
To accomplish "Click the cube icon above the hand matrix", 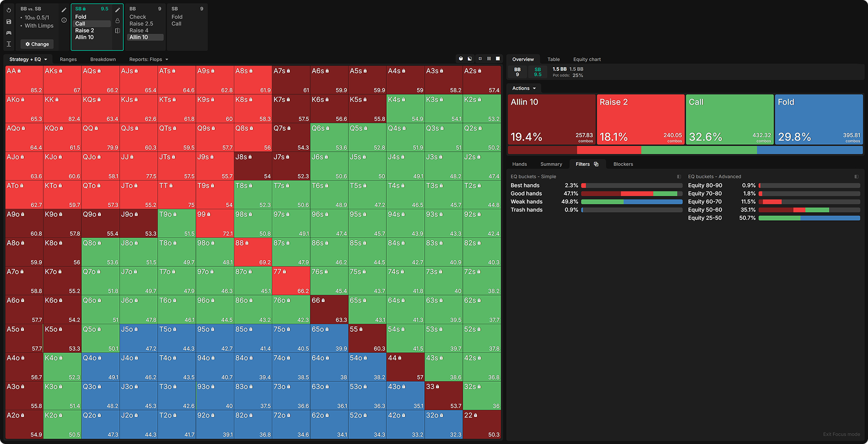I will [x=461, y=59].
